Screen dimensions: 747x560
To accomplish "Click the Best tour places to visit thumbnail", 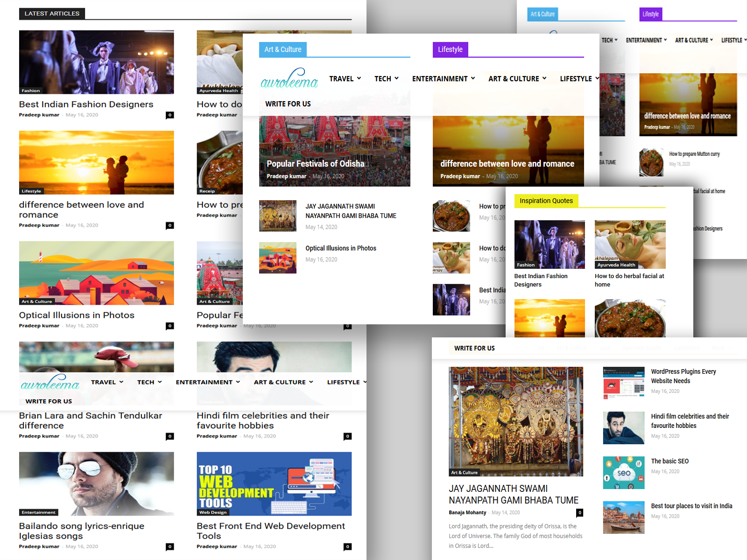I will 623,518.
